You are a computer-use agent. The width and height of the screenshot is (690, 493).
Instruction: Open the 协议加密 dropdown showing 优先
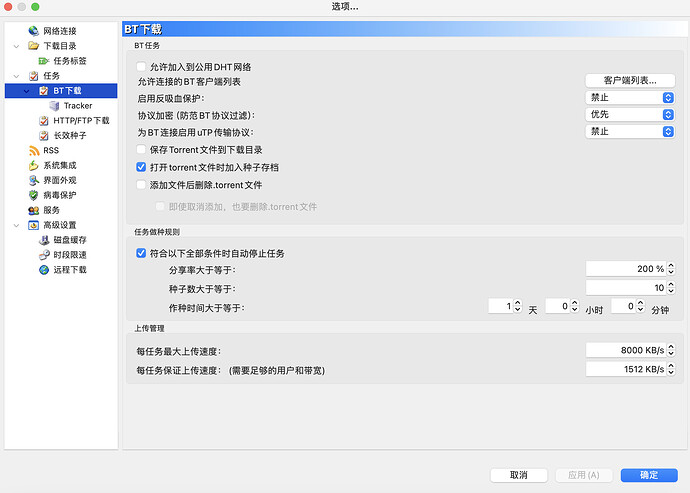click(x=629, y=115)
